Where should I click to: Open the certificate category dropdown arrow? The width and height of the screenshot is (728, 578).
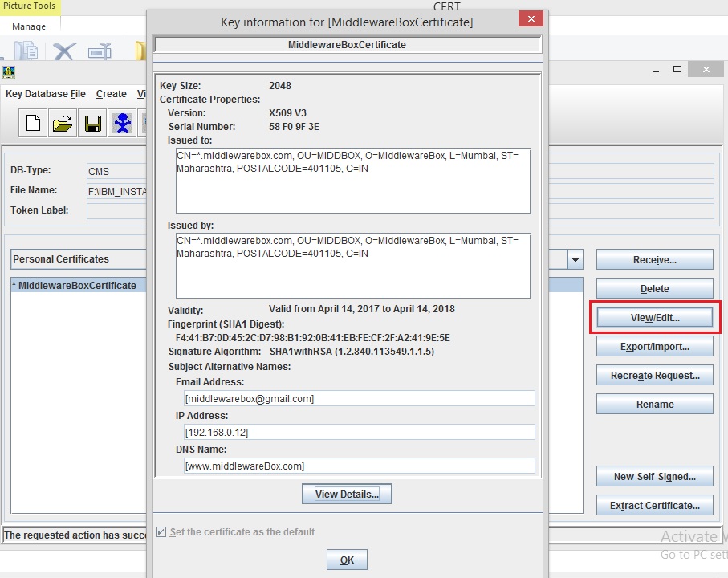click(576, 259)
